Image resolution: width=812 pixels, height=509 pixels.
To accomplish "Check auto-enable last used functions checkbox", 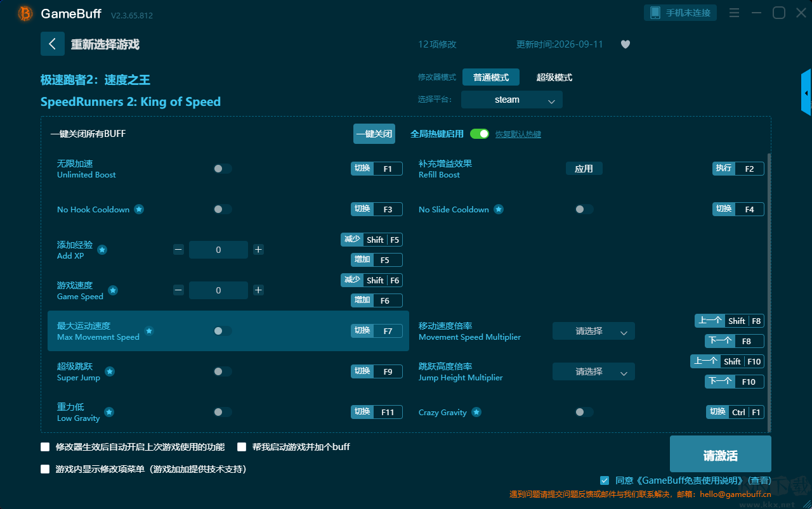I will click(45, 447).
